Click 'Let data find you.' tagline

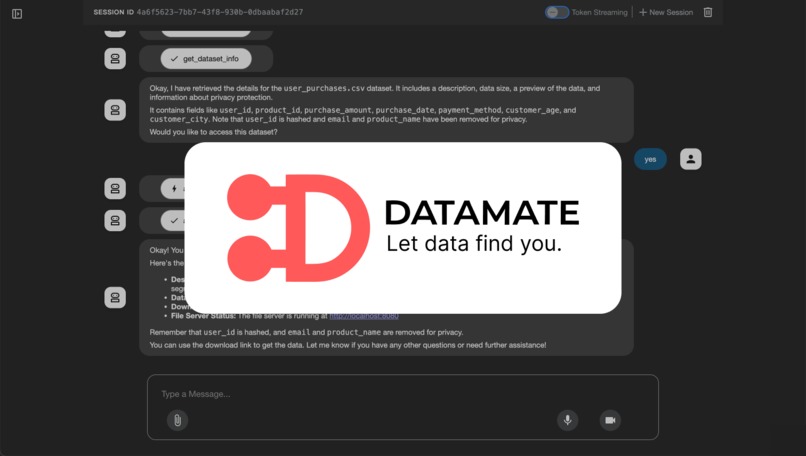[x=474, y=243]
